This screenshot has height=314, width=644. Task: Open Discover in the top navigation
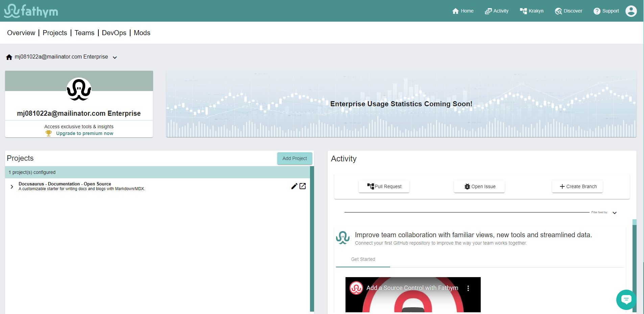point(569,11)
